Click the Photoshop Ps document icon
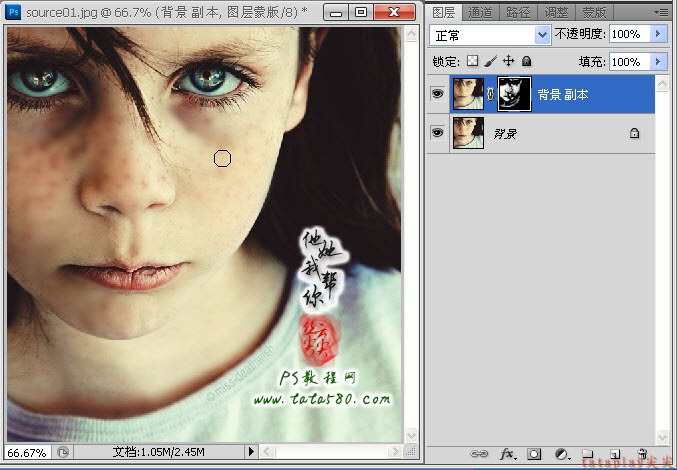 pos(13,12)
